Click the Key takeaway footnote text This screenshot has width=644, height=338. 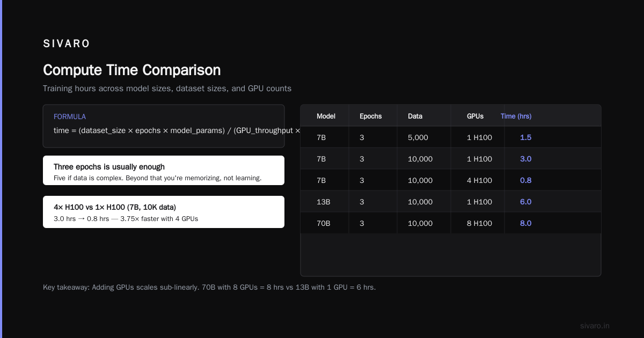209,287
